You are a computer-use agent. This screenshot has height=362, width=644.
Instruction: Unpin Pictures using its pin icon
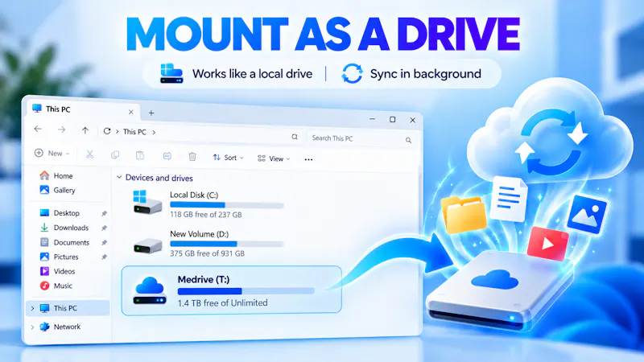click(105, 257)
